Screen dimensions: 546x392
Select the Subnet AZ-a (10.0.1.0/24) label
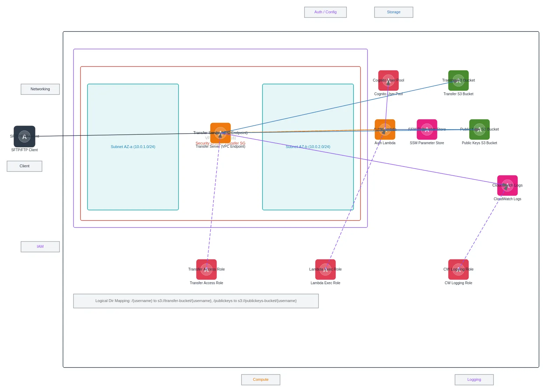133,147
